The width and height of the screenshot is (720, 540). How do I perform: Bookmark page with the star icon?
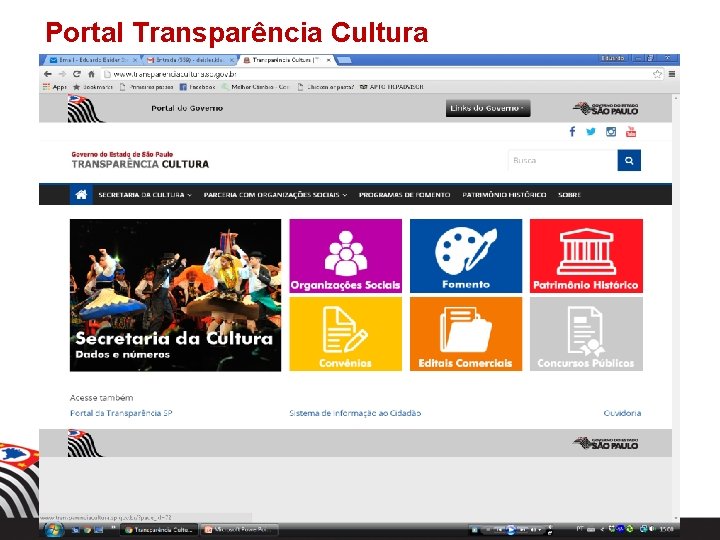657,74
